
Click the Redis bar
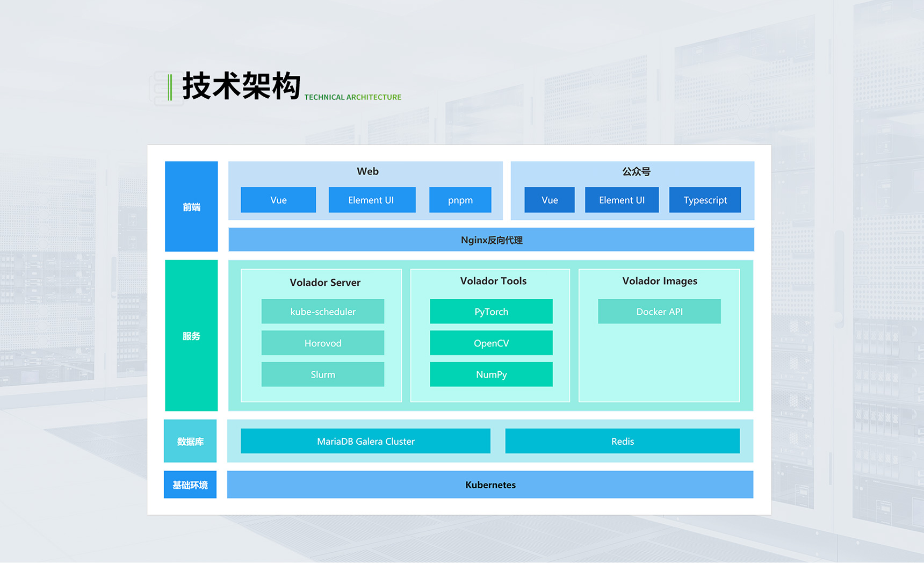(x=623, y=441)
